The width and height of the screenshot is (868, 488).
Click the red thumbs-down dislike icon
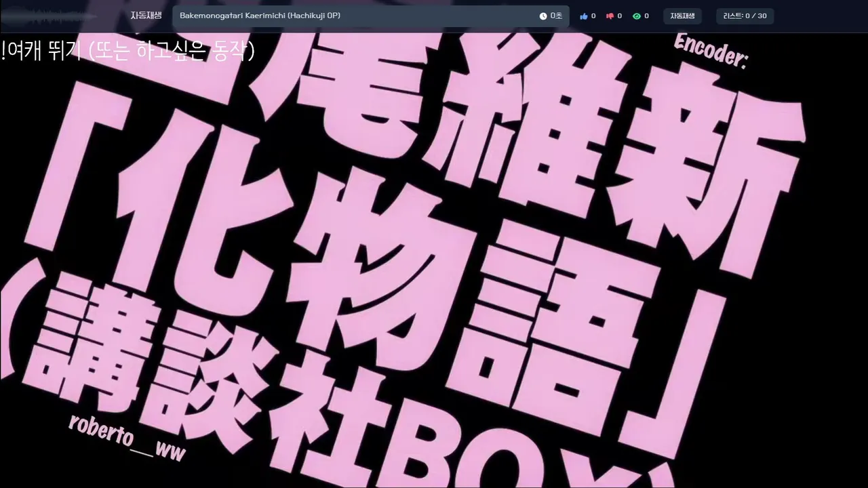pyautogui.click(x=610, y=16)
